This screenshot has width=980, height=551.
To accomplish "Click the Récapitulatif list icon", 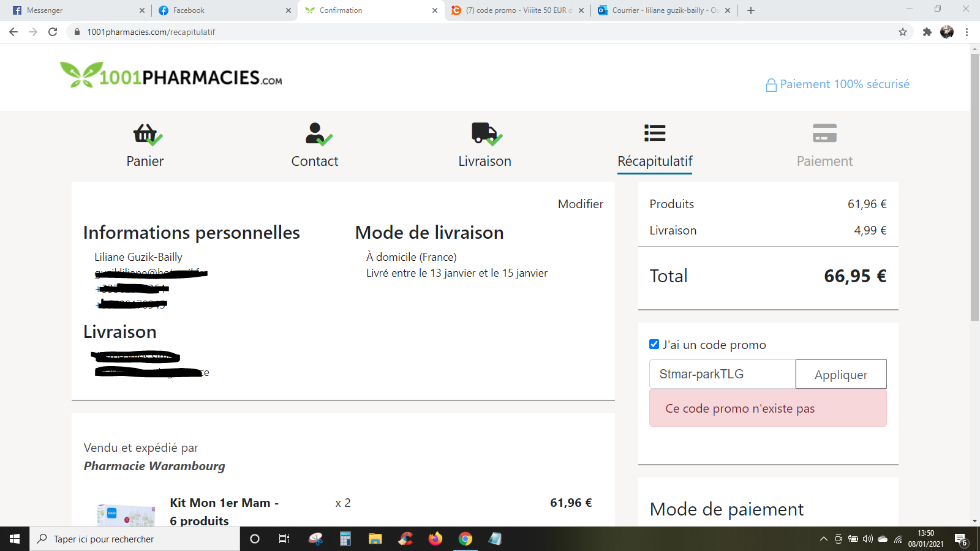I will coord(655,133).
